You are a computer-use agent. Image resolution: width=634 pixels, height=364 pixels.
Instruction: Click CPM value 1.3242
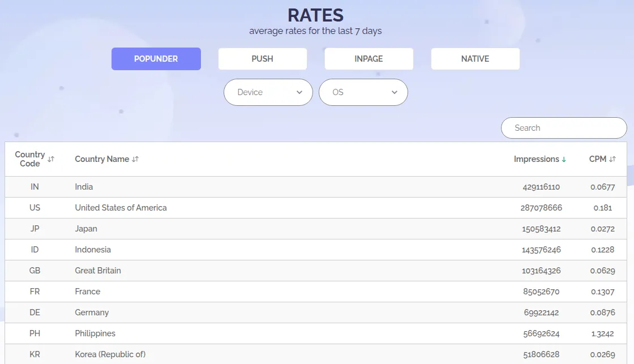pos(602,333)
